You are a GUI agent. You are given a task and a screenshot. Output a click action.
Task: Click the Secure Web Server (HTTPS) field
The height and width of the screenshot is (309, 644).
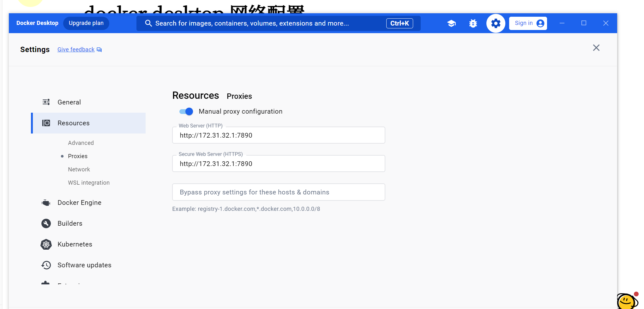(279, 164)
